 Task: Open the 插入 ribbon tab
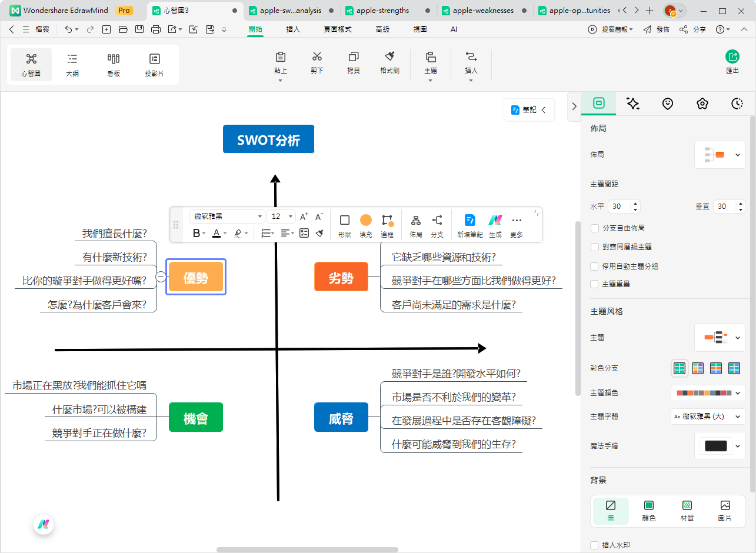click(292, 29)
